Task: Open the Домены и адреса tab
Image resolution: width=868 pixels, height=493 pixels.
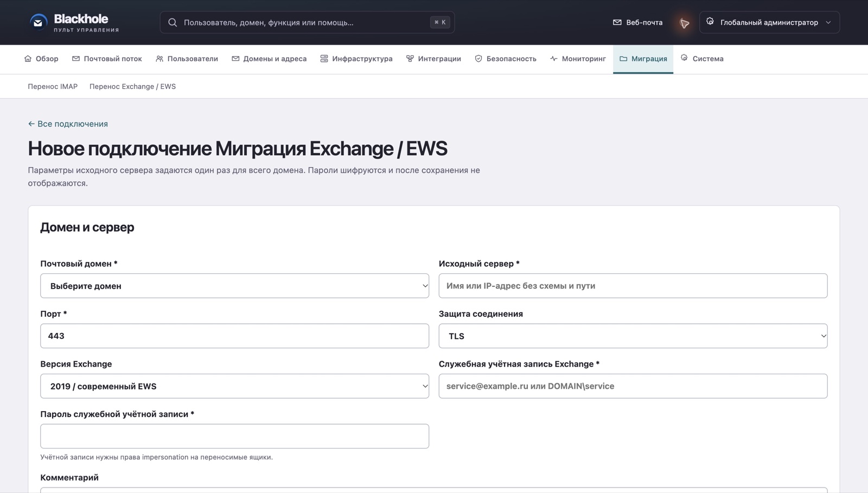Action: click(269, 59)
